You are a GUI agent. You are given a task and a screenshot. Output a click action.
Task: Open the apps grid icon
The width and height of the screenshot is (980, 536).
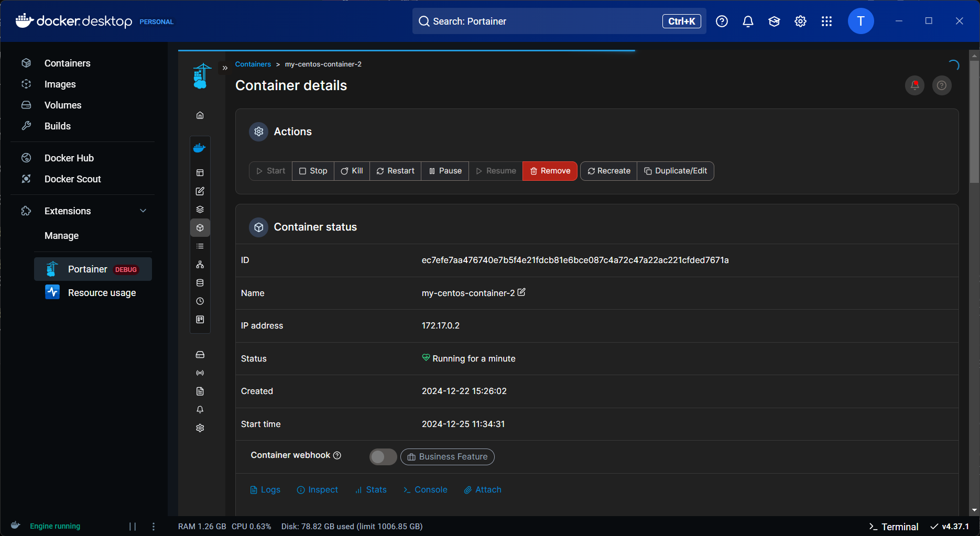pyautogui.click(x=826, y=21)
